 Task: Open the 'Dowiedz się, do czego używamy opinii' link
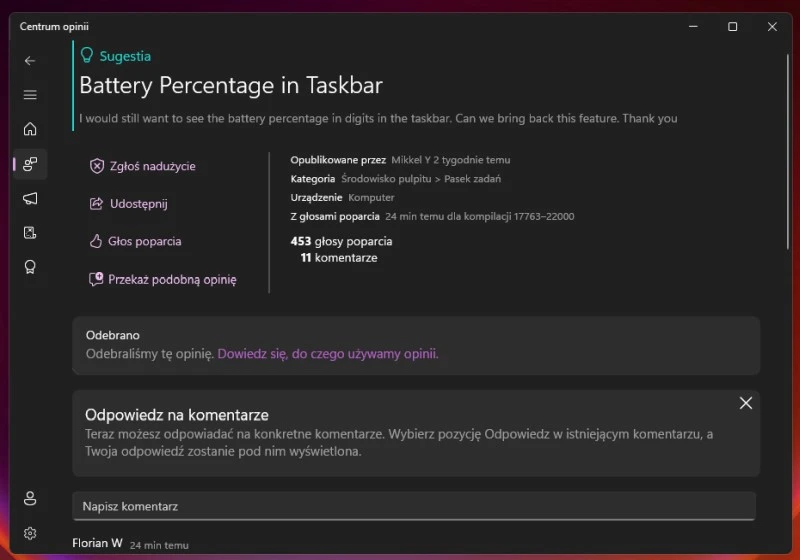328,353
